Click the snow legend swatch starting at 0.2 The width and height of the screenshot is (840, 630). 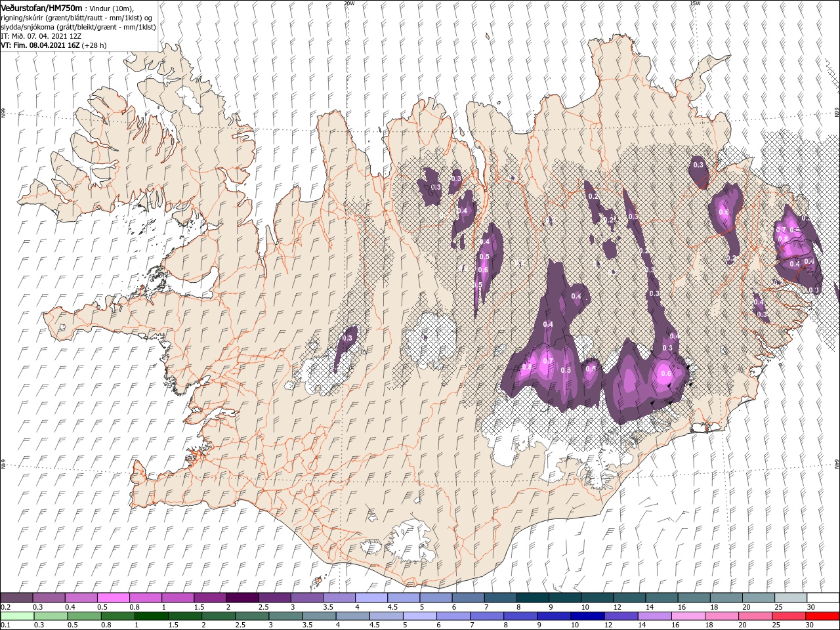17,598
